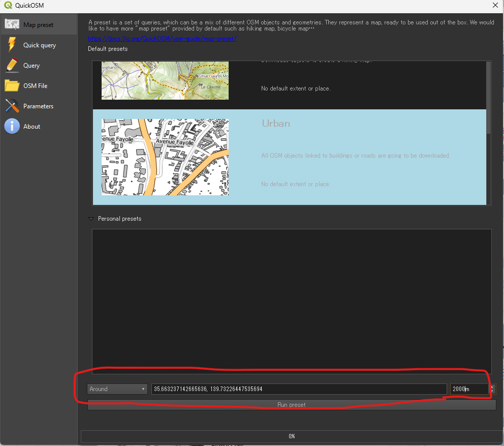The height and width of the screenshot is (446, 504).
Task: Select the Urban preset map thumbnail
Action: [x=165, y=157]
